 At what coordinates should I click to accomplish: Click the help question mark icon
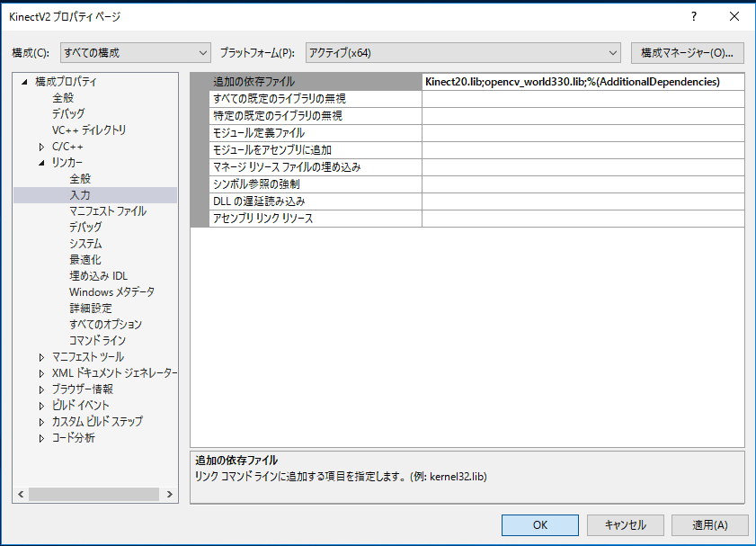pyautogui.click(x=693, y=16)
